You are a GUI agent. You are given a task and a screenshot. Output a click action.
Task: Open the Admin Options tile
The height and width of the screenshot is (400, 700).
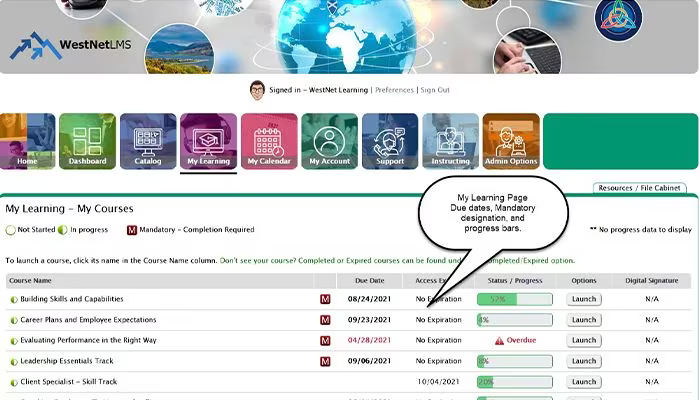click(x=511, y=141)
